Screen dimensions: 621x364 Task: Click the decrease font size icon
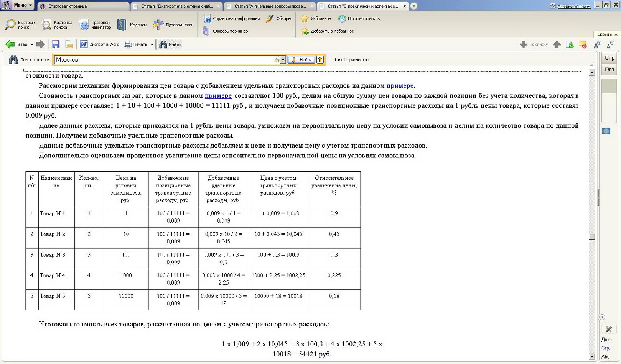click(610, 45)
